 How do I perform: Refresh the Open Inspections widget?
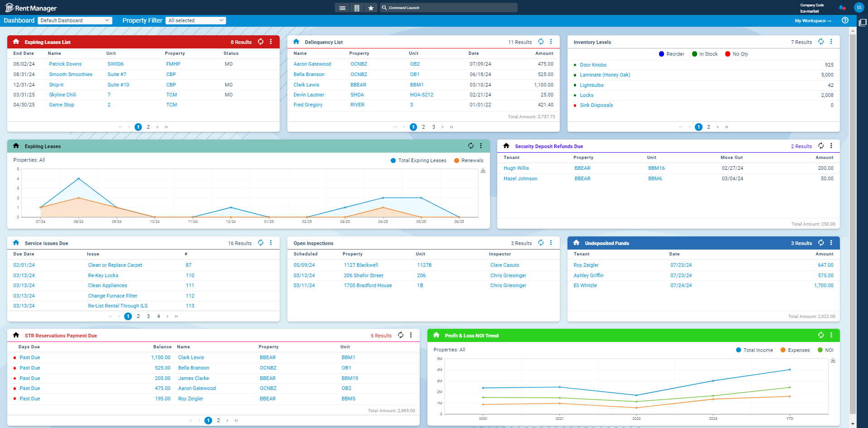(x=541, y=243)
